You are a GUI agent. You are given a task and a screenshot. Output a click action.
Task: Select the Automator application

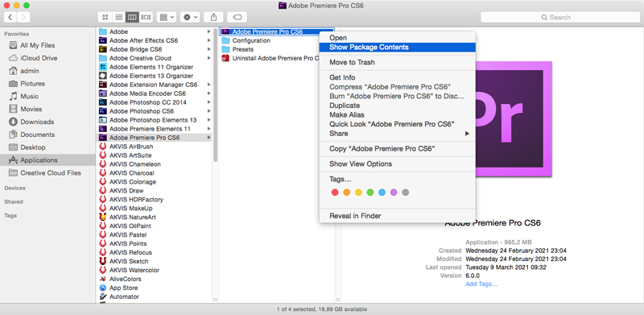tap(124, 296)
